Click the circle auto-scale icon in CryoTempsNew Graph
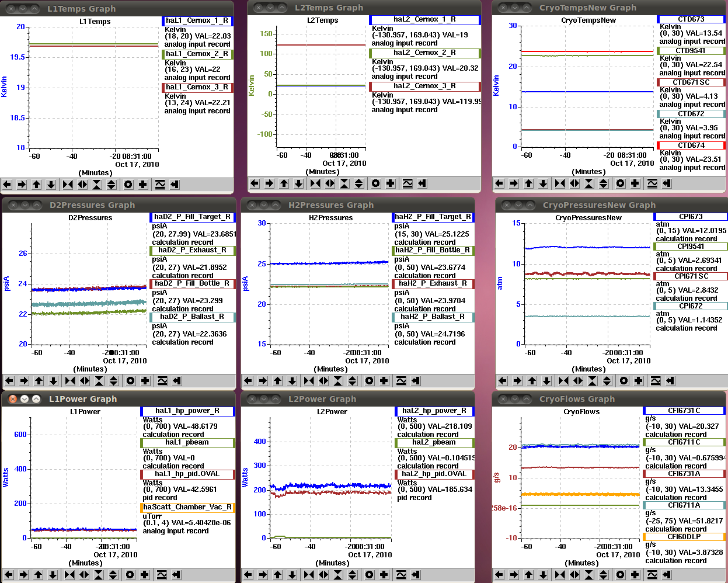Image resolution: width=728 pixels, height=583 pixels. click(621, 183)
